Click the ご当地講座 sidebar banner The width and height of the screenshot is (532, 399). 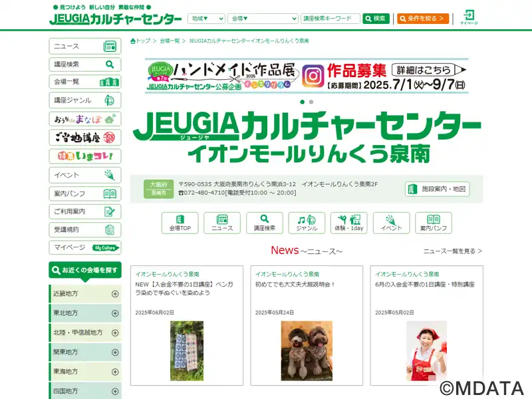pyautogui.click(x=85, y=138)
